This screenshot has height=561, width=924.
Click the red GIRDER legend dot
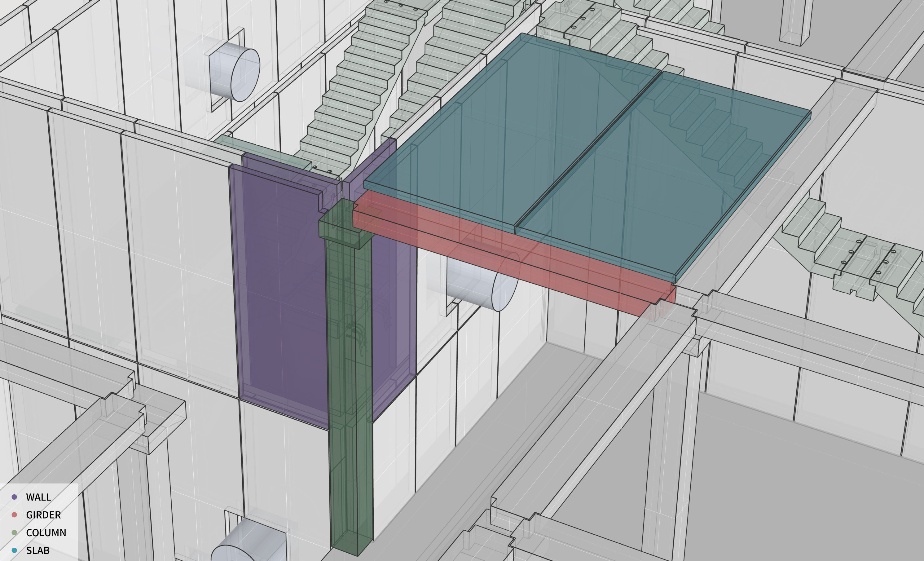click(x=14, y=515)
